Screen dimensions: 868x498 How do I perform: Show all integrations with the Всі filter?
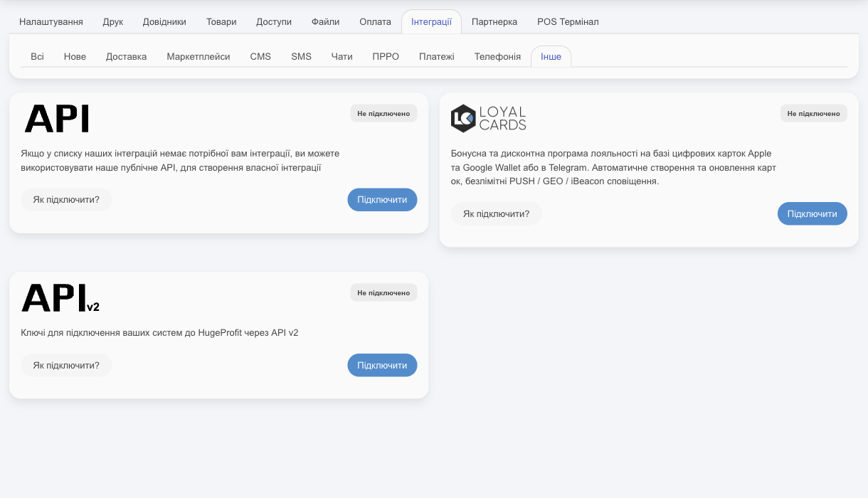click(38, 57)
